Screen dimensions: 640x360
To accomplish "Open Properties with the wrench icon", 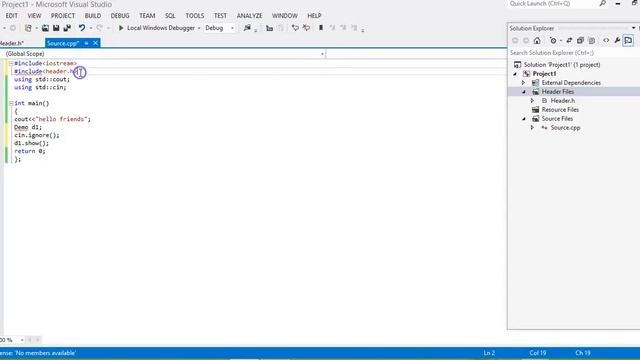I will [x=617, y=40].
